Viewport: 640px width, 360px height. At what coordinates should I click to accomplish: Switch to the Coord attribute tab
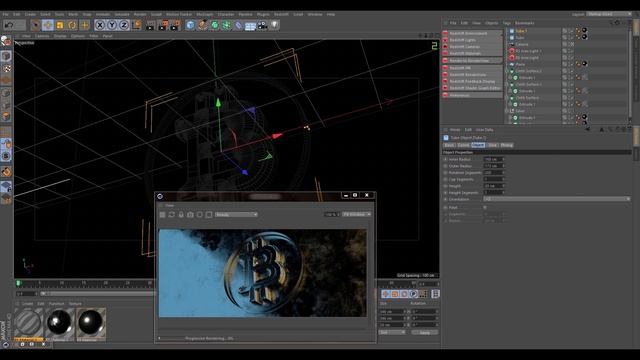463,145
